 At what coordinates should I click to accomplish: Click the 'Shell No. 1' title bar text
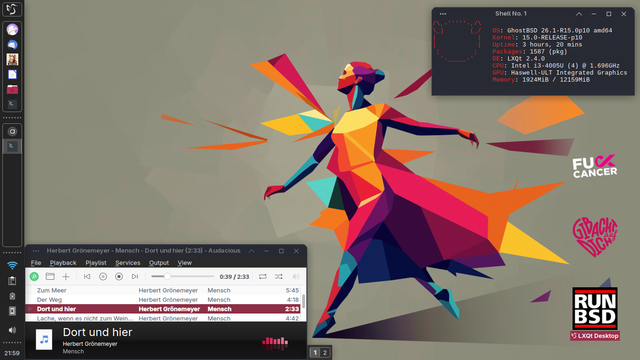511,13
